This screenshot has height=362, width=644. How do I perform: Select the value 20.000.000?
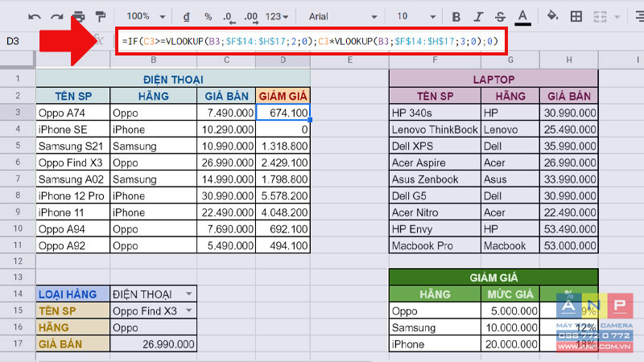(x=510, y=344)
